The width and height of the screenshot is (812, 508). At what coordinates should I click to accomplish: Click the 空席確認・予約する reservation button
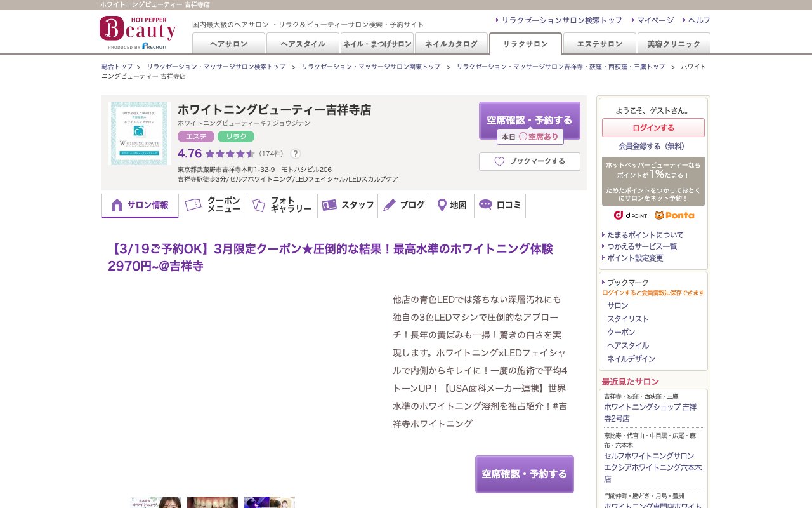530,118
